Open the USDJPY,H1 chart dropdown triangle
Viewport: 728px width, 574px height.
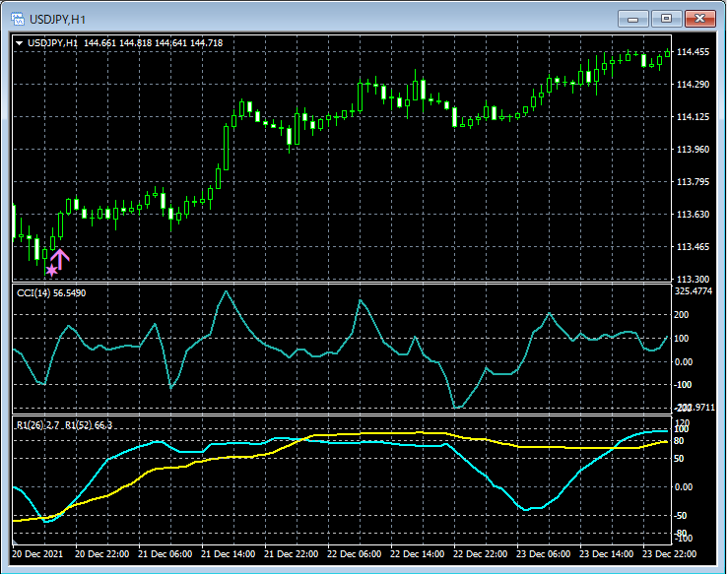tap(20, 42)
